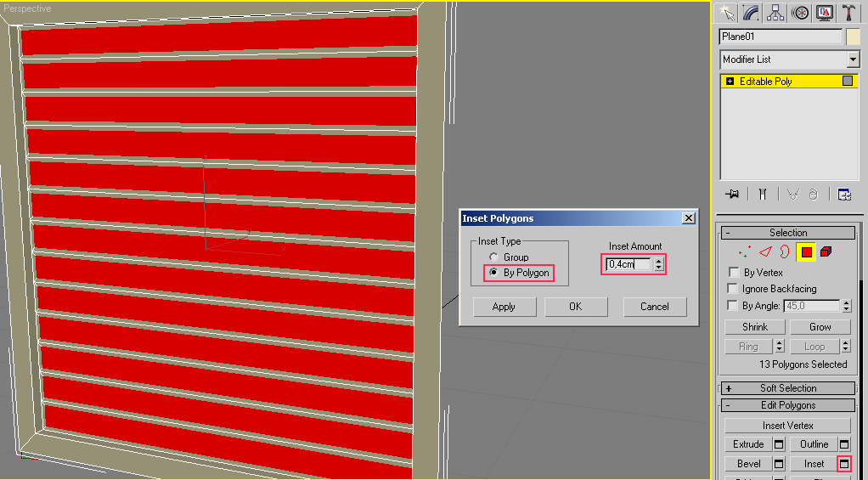The height and width of the screenshot is (480, 868).
Task: Click the Plane01 object name field
Action: (x=781, y=37)
